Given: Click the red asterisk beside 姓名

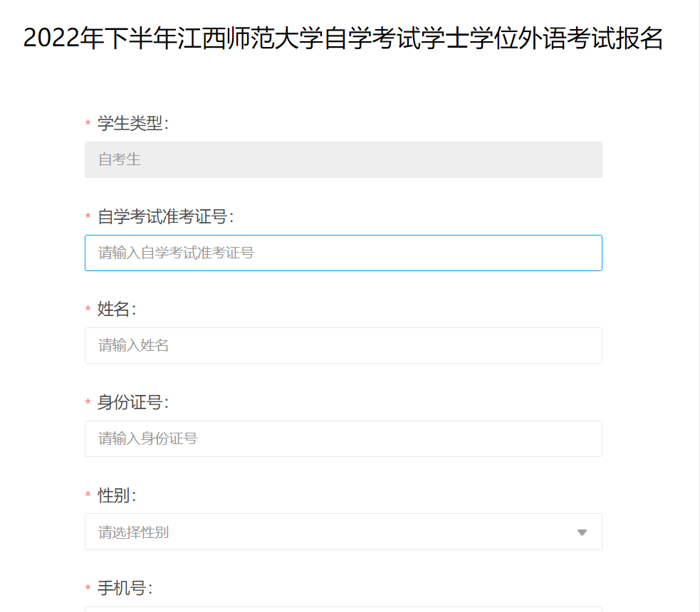Looking at the screenshot, I should coord(88,309).
